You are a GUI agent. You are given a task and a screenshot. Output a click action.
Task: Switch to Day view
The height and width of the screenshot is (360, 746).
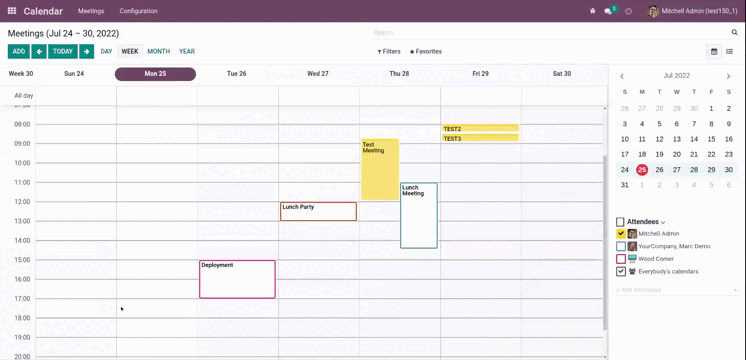(107, 51)
